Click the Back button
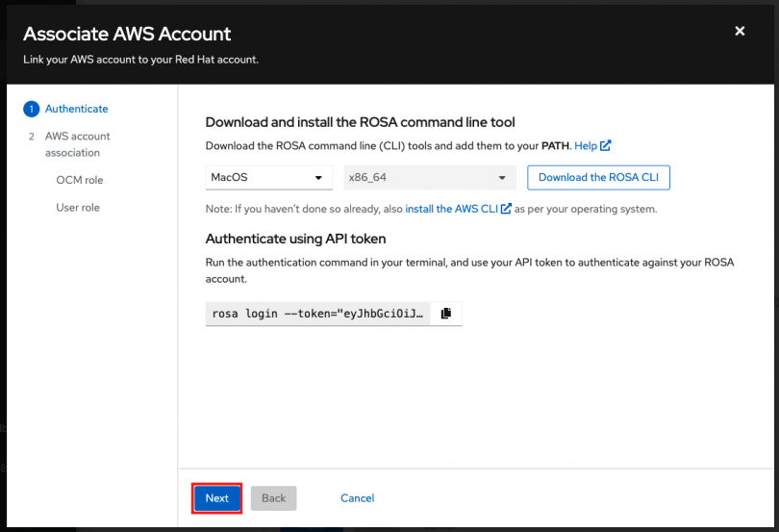779x532 pixels. (273, 498)
